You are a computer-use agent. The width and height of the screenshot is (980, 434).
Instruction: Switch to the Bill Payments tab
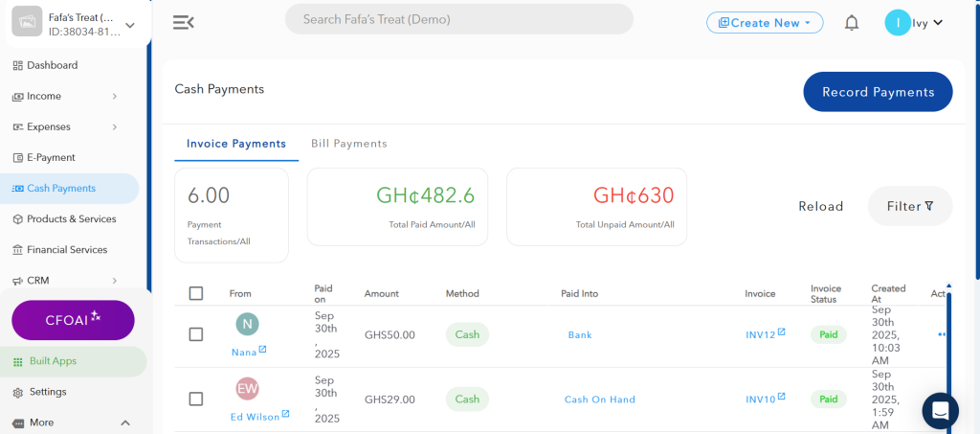pos(348,144)
